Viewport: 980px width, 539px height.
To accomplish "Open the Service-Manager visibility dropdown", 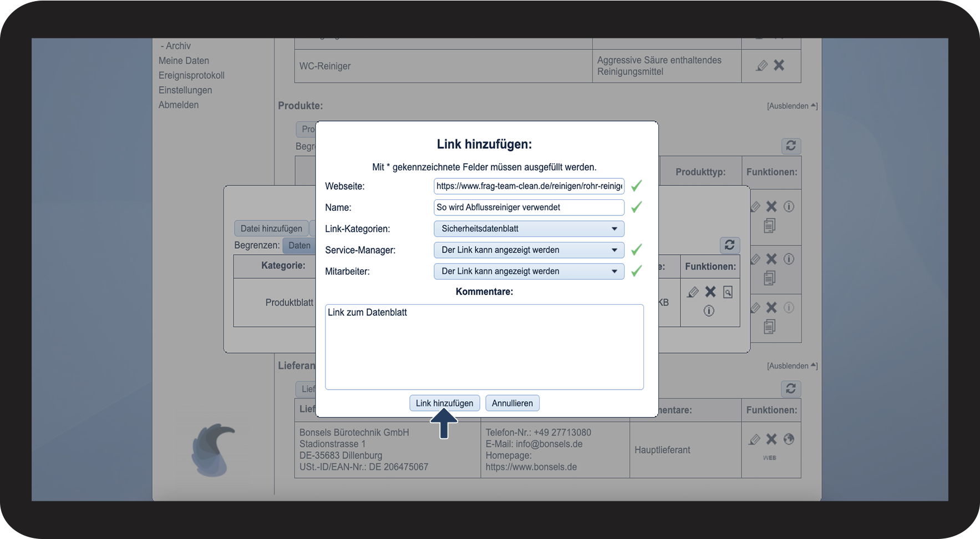I will (529, 250).
